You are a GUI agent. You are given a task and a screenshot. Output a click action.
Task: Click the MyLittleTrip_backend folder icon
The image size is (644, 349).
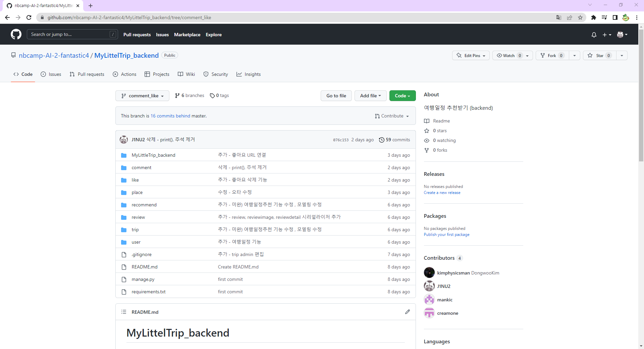(124, 155)
